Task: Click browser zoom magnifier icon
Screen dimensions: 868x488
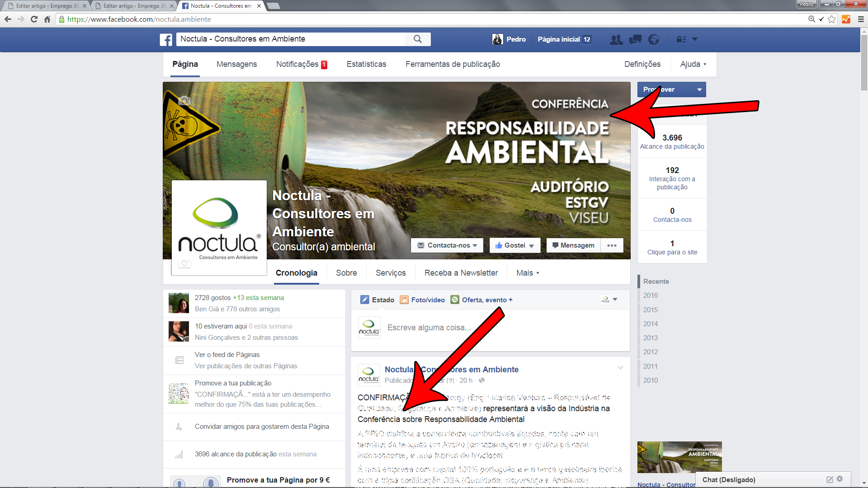Action: [x=811, y=19]
